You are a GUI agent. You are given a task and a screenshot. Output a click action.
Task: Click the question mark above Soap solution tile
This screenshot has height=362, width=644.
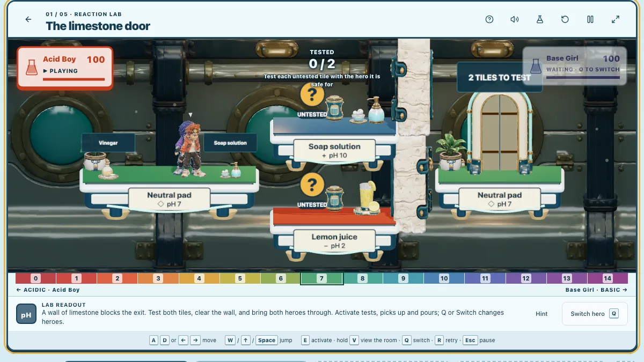(x=312, y=95)
